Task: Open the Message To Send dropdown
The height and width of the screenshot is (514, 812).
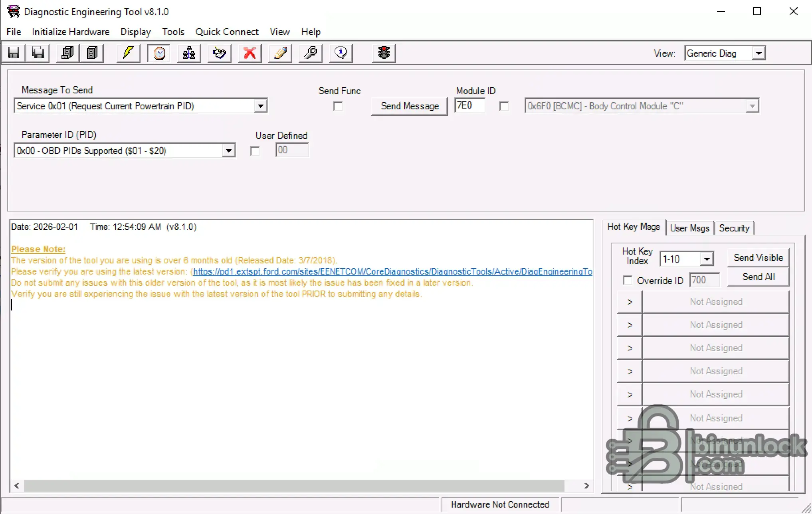Action: coord(260,106)
